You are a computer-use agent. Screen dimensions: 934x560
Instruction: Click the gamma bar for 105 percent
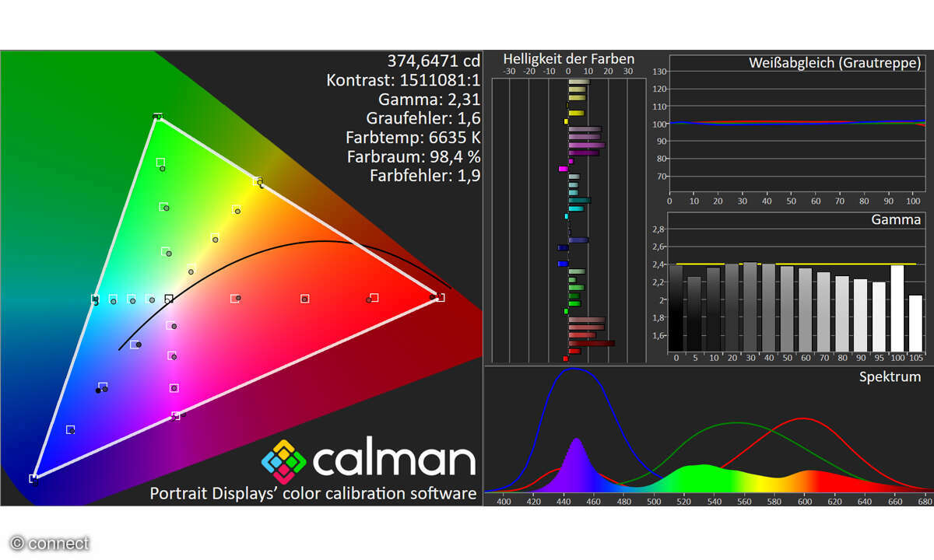[915, 323]
